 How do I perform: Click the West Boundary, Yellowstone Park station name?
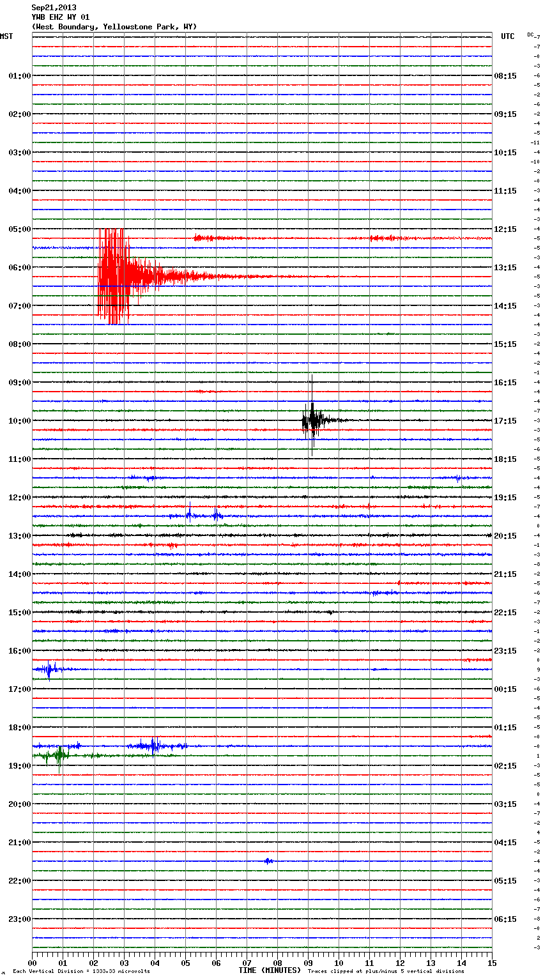pos(114,27)
